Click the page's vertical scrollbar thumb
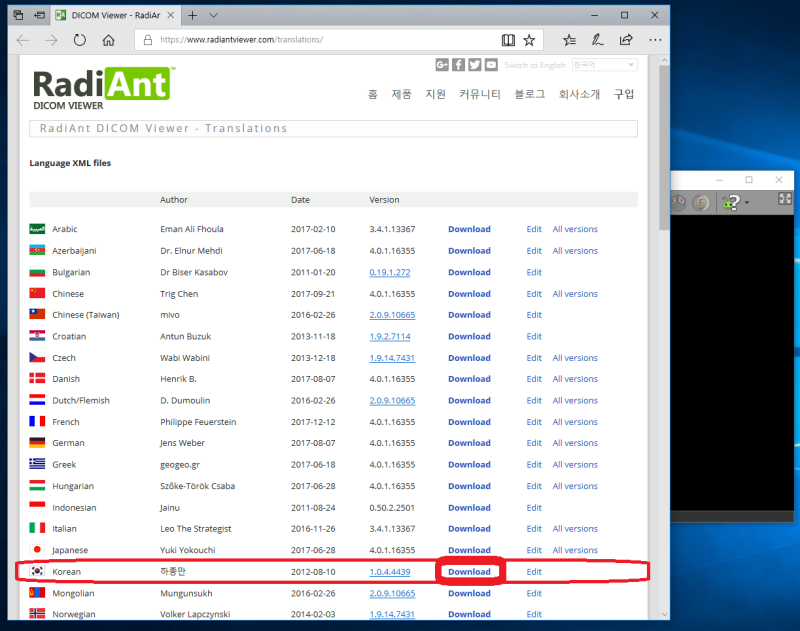800x631 pixels. point(664,148)
